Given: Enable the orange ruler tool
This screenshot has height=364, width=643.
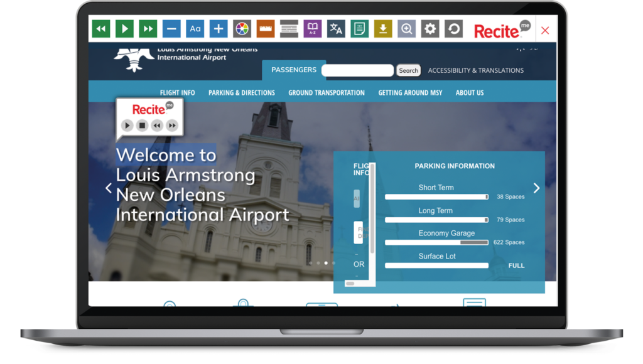Looking at the screenshot, I should tap(266, 29).
